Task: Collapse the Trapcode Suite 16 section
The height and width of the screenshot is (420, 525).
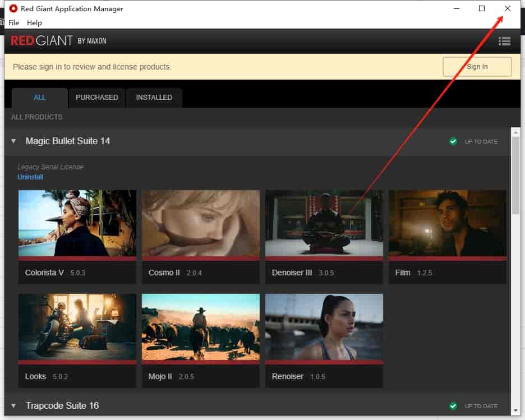Action: [13, 406]
